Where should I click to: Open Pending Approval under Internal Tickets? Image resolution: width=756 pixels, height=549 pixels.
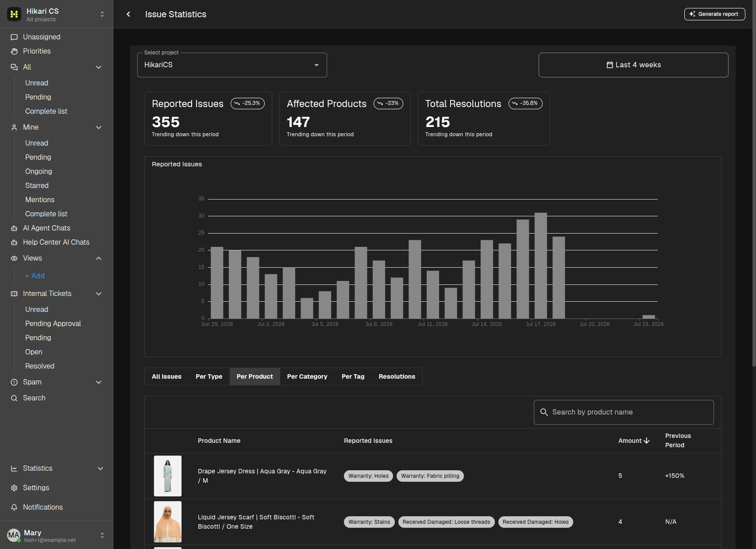pos(53,324)
